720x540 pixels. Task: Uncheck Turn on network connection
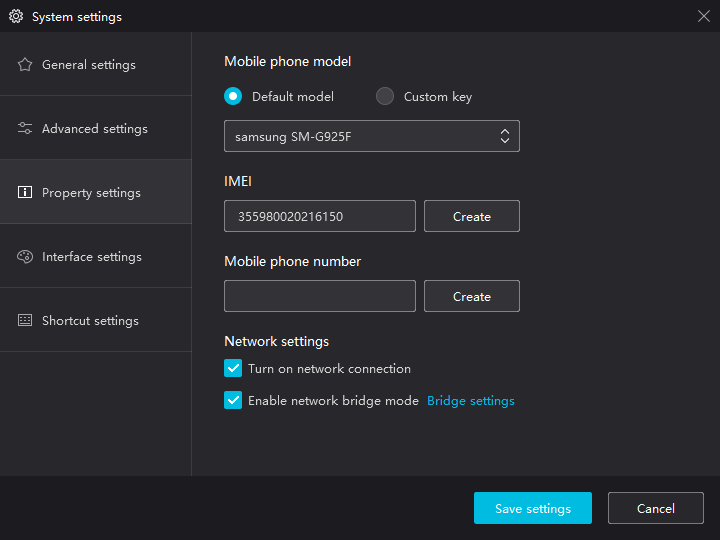(233, 368)
